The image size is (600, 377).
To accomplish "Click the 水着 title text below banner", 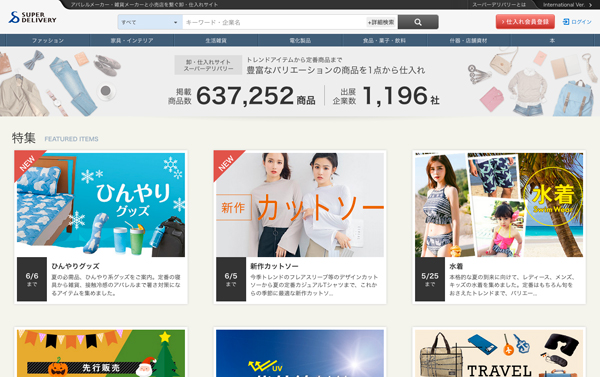I will coord(456,266).
